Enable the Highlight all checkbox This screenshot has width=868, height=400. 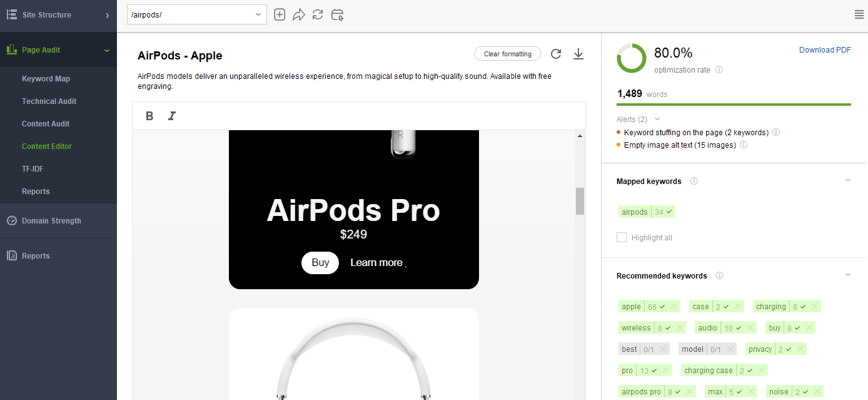pos(622,237)
